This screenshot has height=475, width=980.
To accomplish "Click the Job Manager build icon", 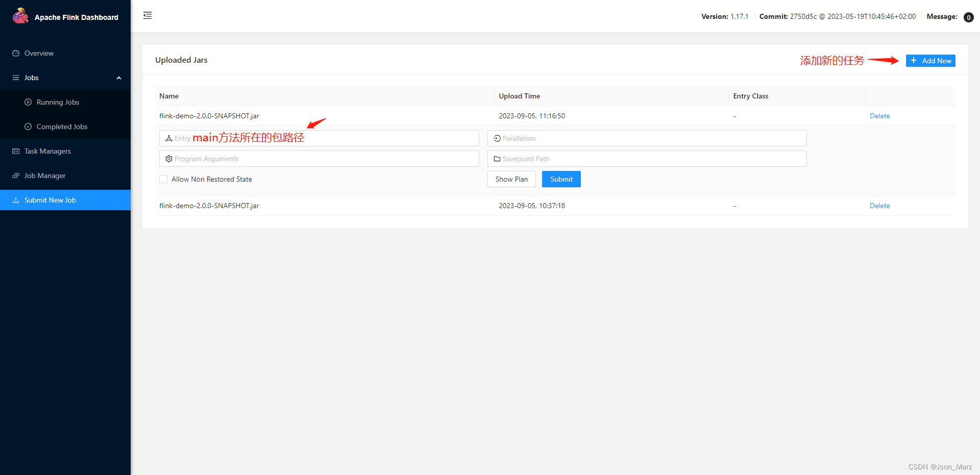I will 16,176.
